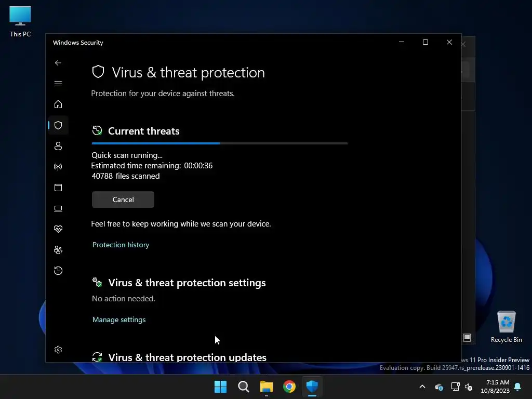
Task: Open Firewall & network protection icon
Action: pyautogui.click(x=58, y=167)
